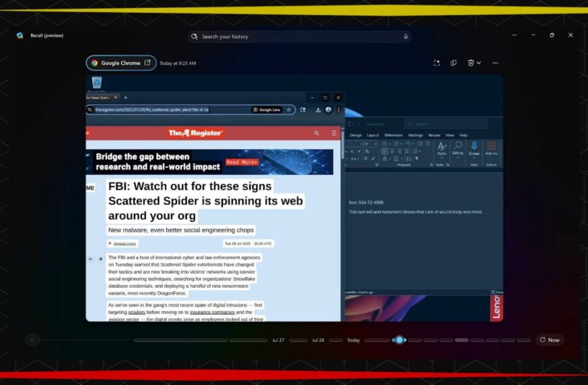The image size is (588, 385).
Task: Click the Read More ad button
Action: [242, 162]
